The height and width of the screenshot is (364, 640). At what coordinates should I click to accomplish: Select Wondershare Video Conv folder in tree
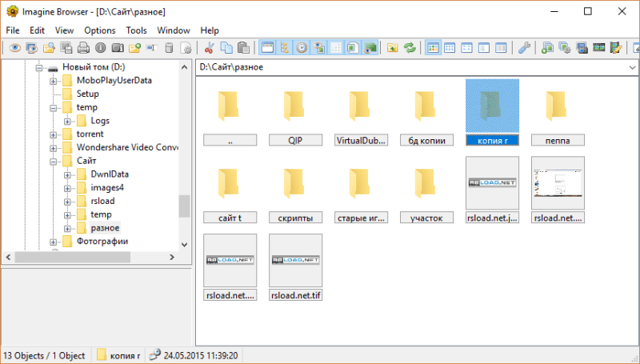click(127, 147)
